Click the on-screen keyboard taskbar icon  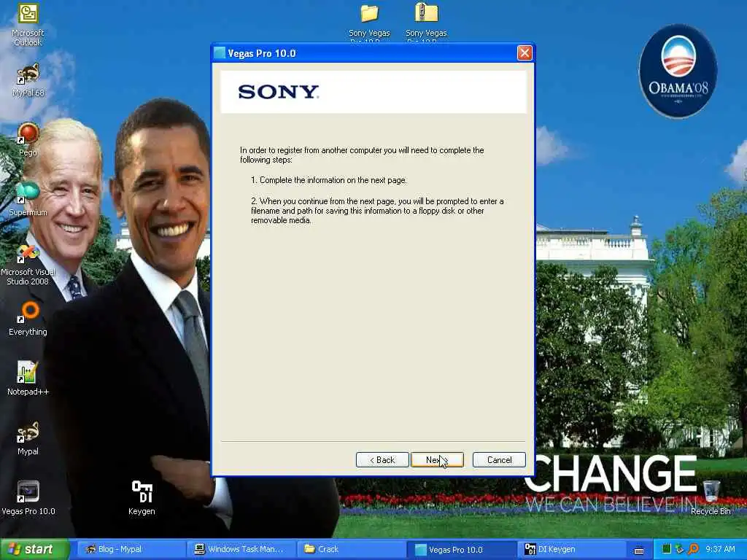(x=639, y=551)
